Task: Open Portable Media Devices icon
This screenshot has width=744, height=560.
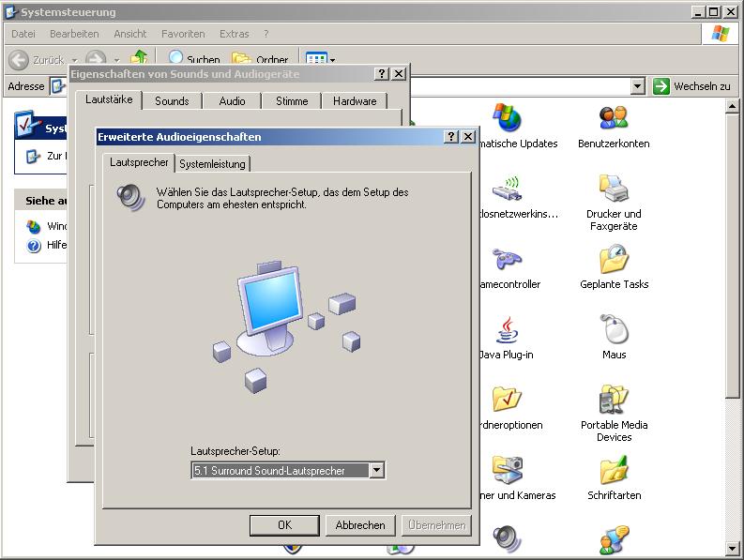Action: 614,401
